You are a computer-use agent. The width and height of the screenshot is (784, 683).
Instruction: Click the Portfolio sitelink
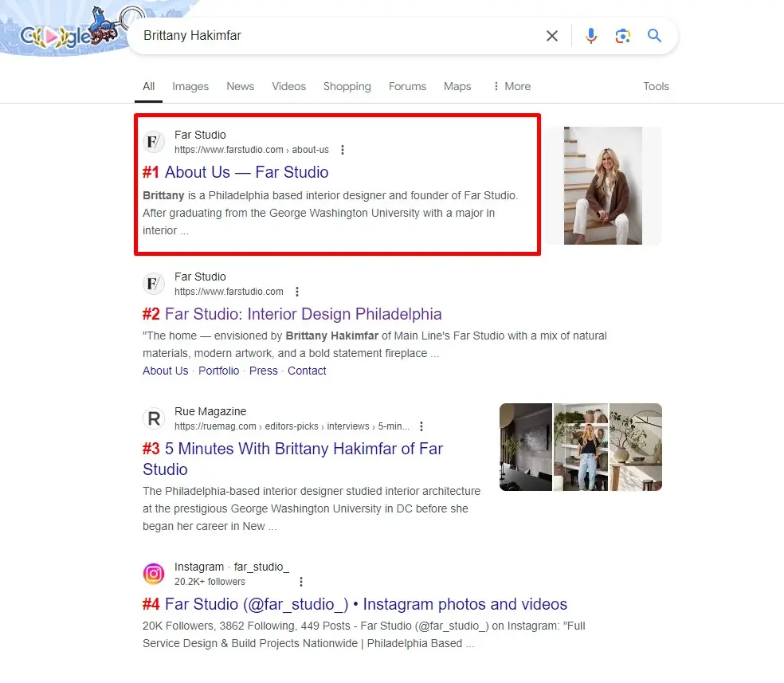pyautogui.click(x=218, y=371)
